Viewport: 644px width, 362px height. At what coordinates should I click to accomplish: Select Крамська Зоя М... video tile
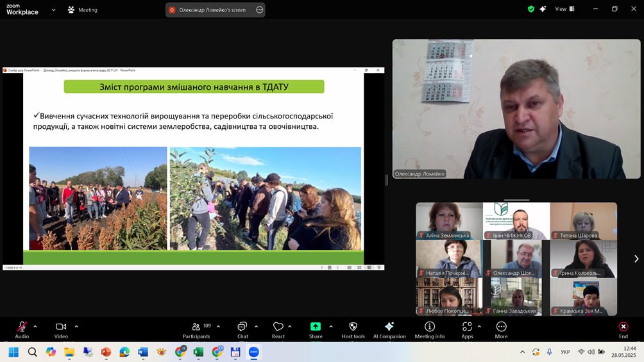[x=584, y=297]
